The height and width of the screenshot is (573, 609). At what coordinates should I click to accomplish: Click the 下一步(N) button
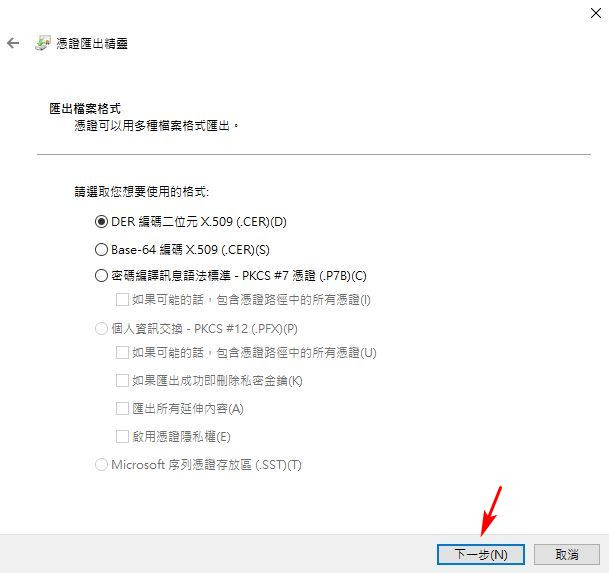pos(481,554)
